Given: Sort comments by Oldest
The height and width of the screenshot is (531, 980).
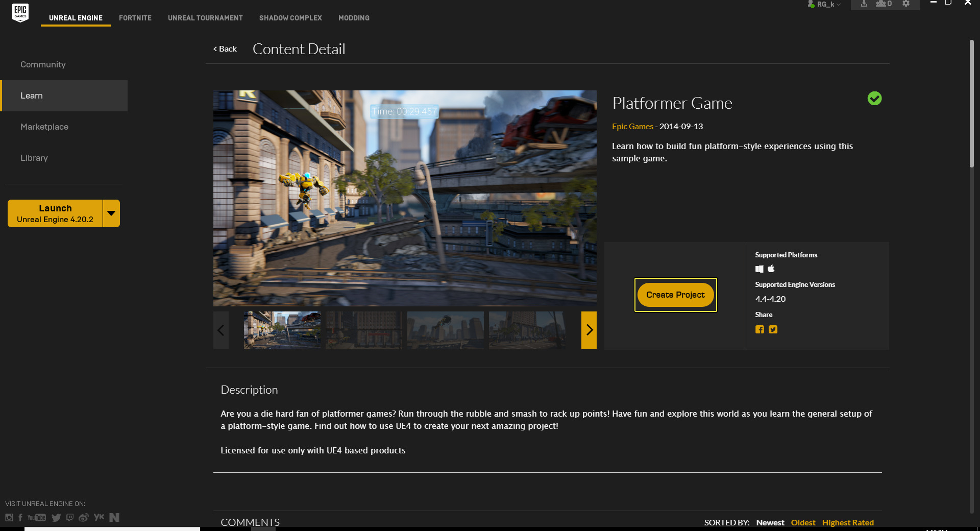Looking at the screenshot, I should click(x=803, y=522).
